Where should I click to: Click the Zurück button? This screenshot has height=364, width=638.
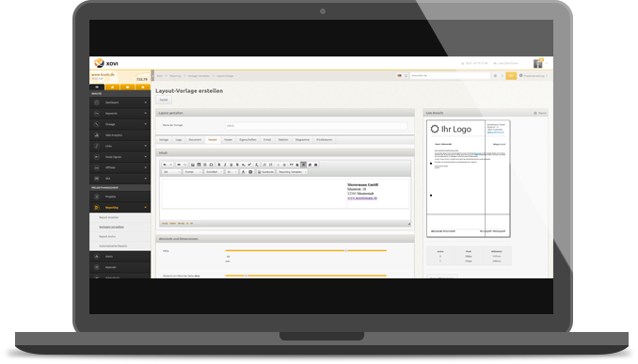click(x=164, y=100)
